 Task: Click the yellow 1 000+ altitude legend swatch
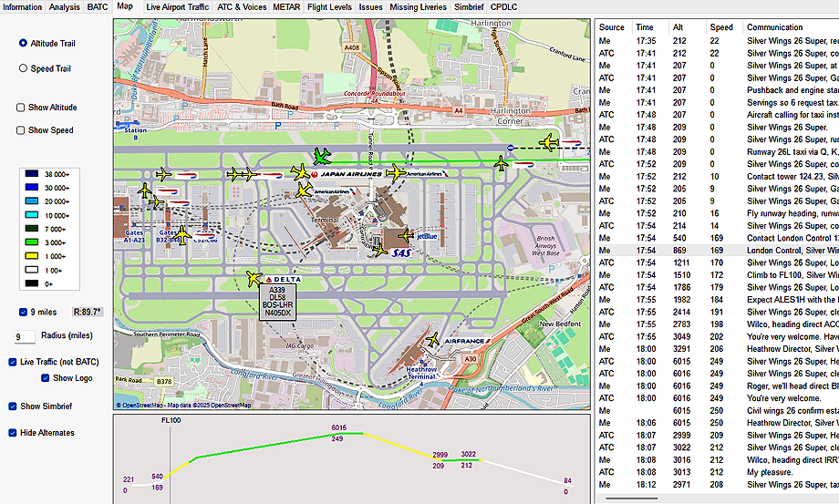click(x=33, y=257)
